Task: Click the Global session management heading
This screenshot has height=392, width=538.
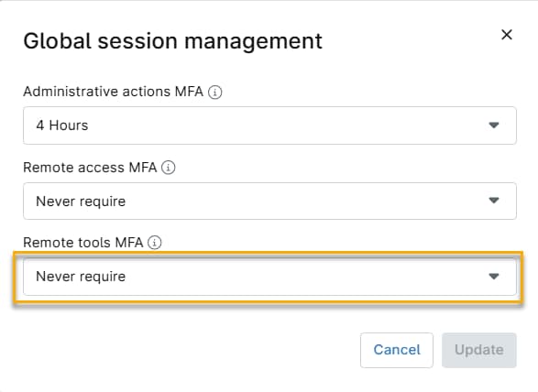Action: pyautogui.click(x=173, y=41)
